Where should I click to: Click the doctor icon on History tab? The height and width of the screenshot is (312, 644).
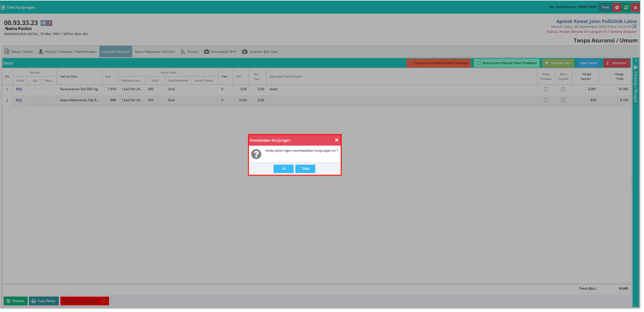tap(41, 52)
